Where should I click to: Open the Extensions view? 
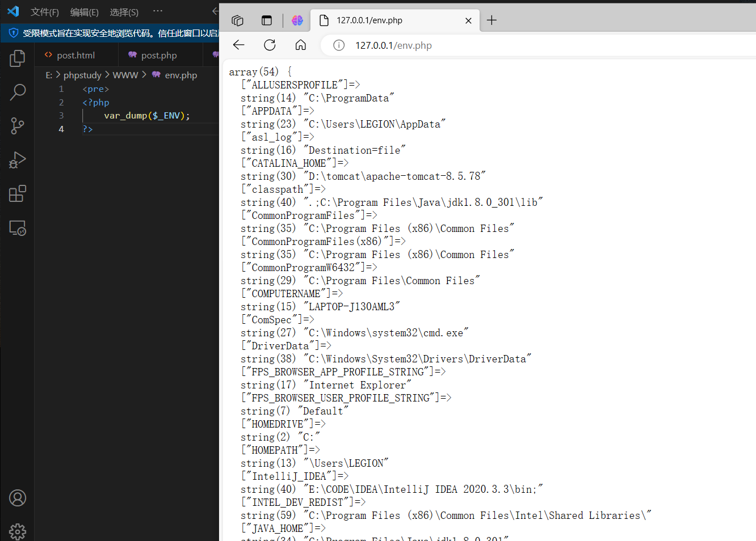tap(18, 194)
